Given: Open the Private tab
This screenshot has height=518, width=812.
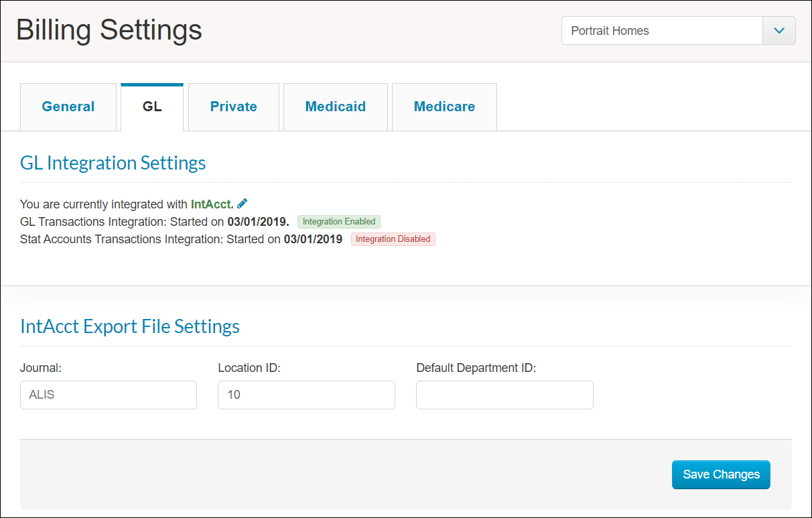Looking at the screenshot, I should [234, 107].
